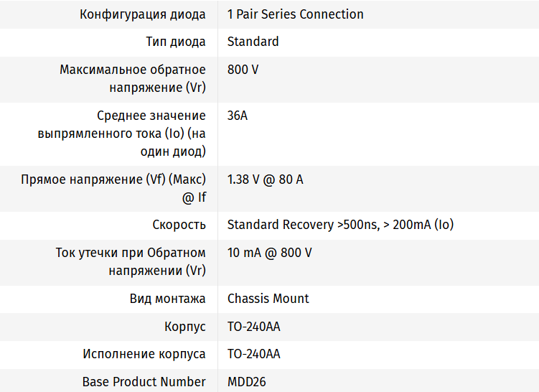The image size is (539, 392).
Task: Click the '1.38 V @ 80 A' value
Action: (265, 179)
